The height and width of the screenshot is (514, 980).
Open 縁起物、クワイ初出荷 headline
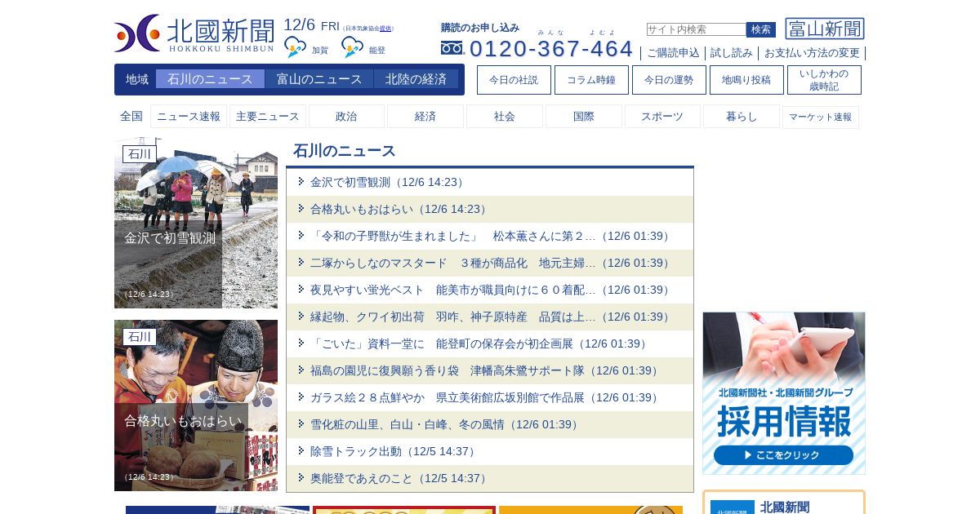pos(492,317)
